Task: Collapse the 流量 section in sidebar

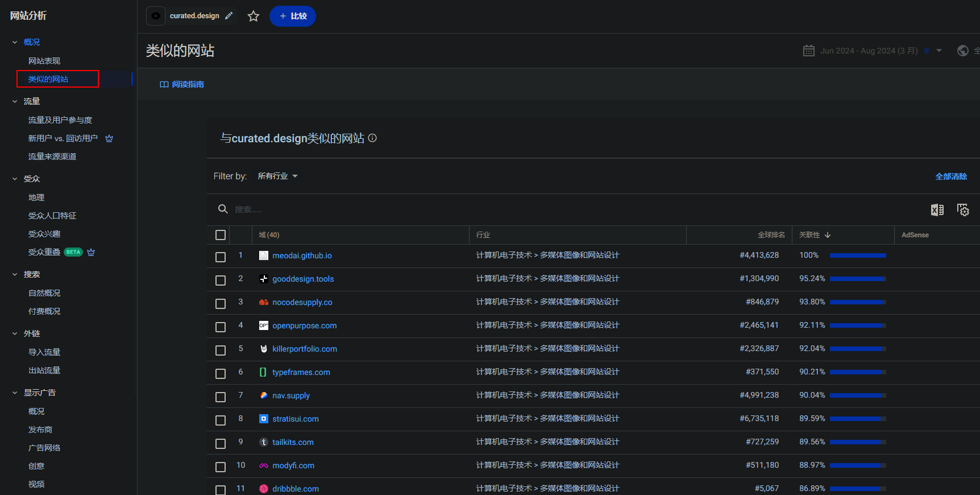Action: pyautogui.click(x=15, y=101)
